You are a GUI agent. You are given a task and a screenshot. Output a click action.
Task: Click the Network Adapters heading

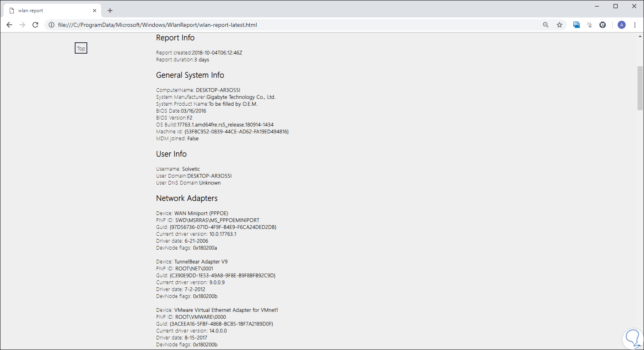tap(187, 198)
